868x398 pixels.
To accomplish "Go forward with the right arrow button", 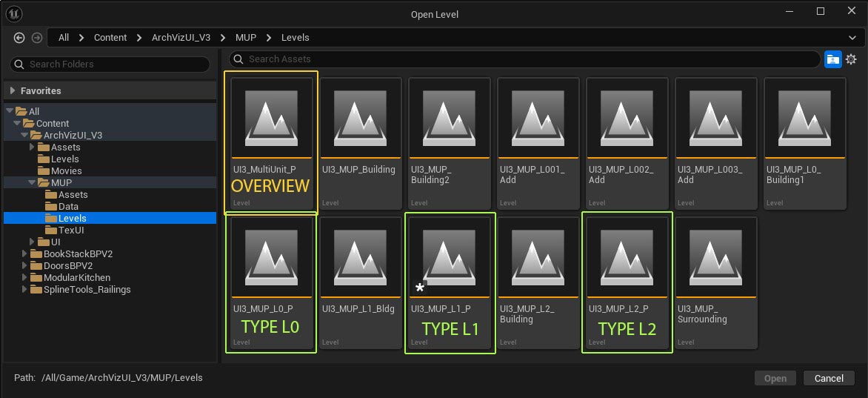I will click(x=37, y=38).
